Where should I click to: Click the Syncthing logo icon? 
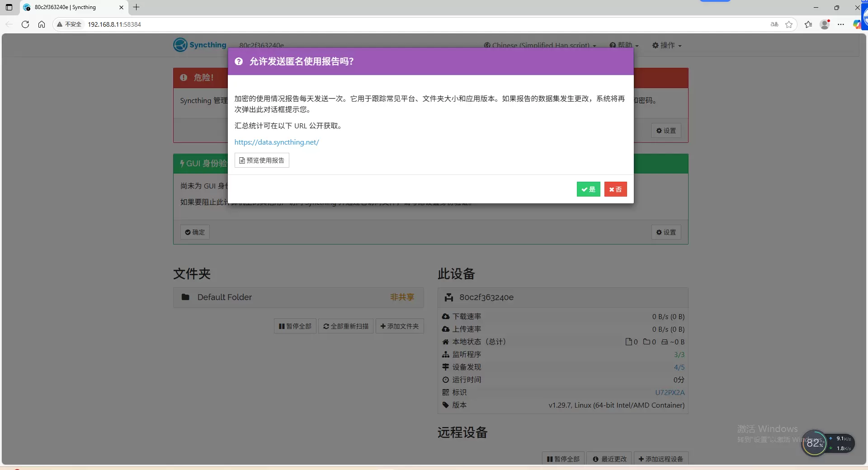click(180, 45)
